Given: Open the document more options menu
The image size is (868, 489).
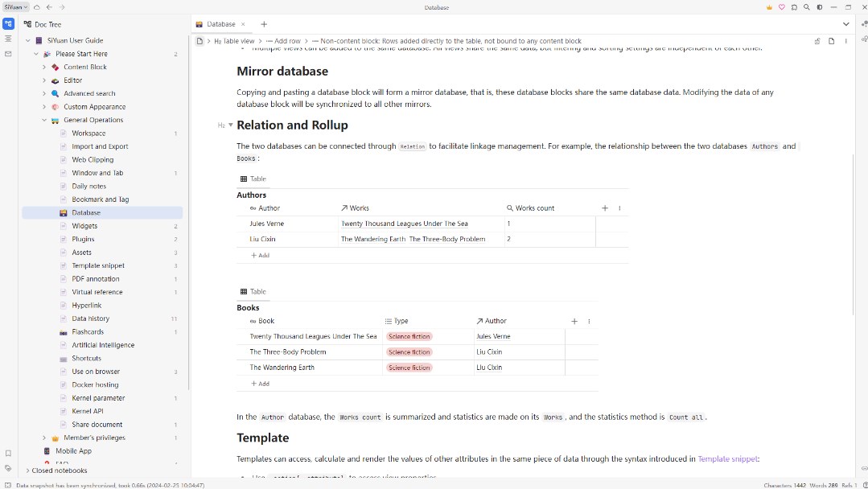Looking at the screenshot, I should click(845, 41).
